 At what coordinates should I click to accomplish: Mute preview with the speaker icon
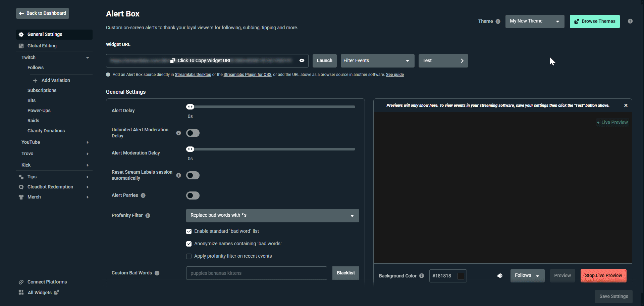500,276
